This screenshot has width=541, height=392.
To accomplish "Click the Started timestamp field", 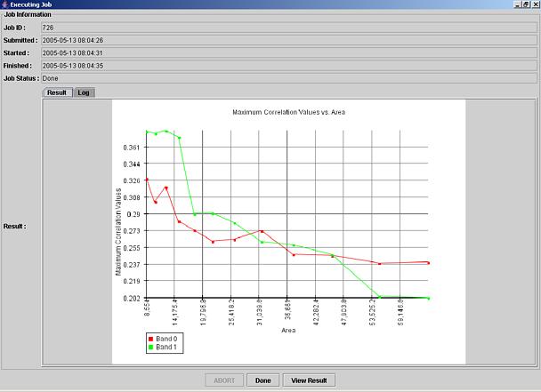I will 288,52.
